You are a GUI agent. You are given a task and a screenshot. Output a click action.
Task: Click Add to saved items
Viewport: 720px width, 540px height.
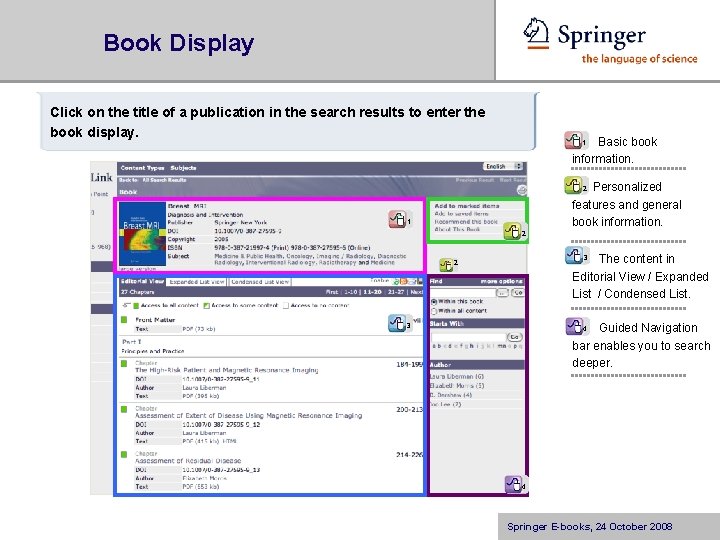click(461, 214)
